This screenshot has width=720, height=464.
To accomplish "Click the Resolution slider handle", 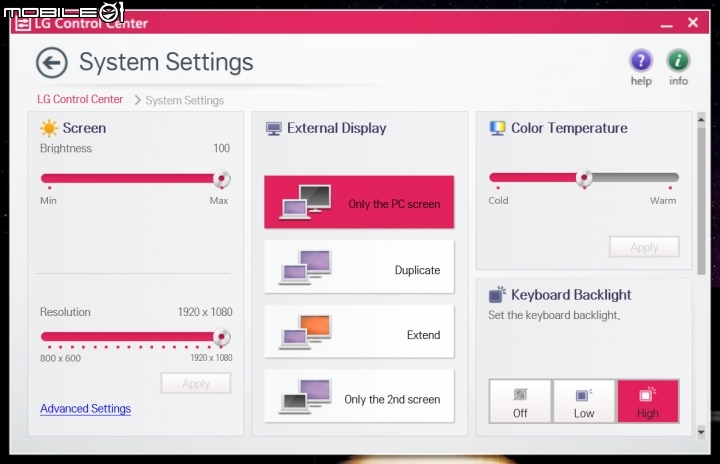I will tap(221, 337).
